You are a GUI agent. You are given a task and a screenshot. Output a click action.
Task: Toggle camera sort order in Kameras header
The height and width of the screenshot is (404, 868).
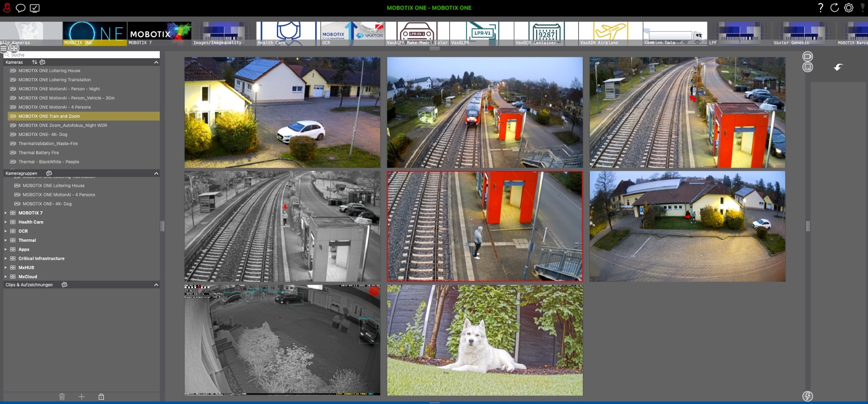click(35, 62)
